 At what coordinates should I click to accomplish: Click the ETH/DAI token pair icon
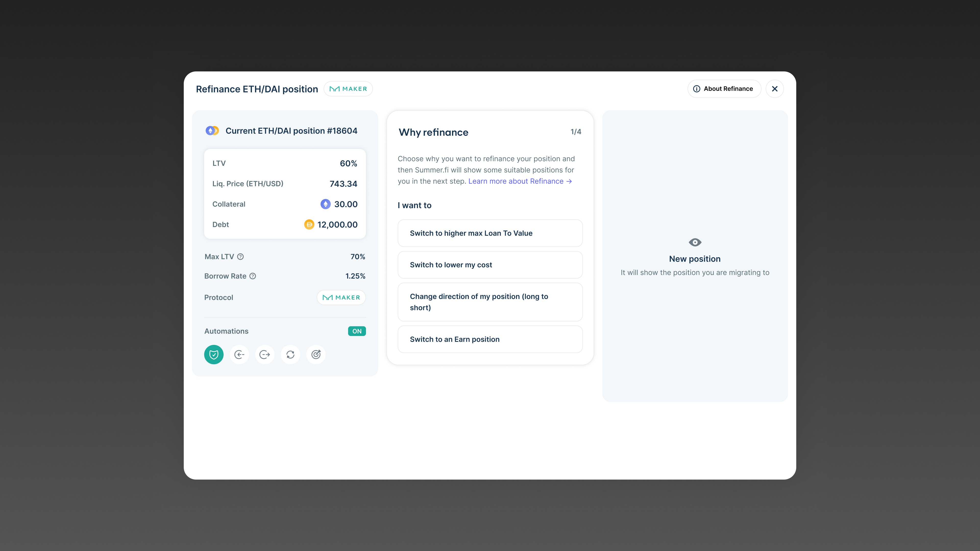coord(212,131)
